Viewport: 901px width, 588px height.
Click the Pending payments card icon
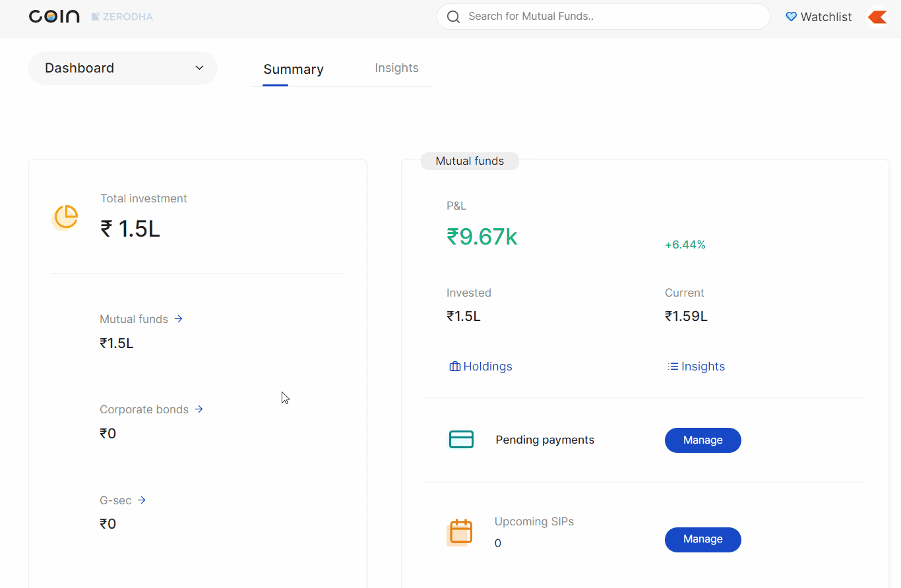click(x=461, y=440)
